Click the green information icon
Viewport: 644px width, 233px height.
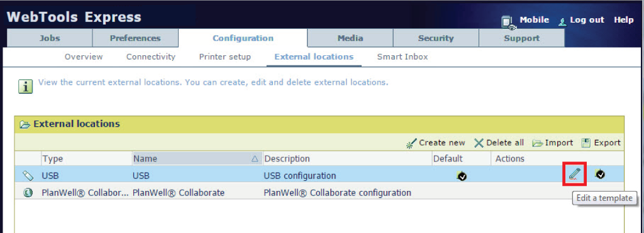[x=25, y=86]
